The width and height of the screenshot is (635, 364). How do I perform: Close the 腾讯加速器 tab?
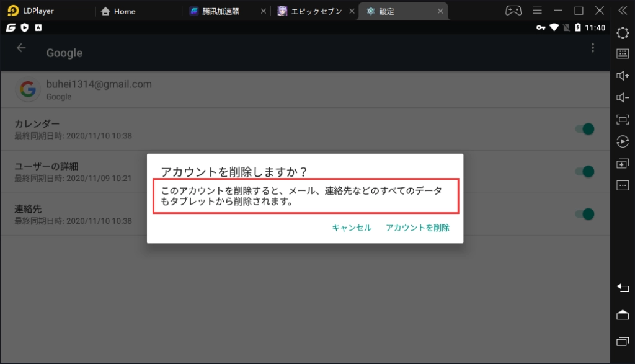(263, 11)
